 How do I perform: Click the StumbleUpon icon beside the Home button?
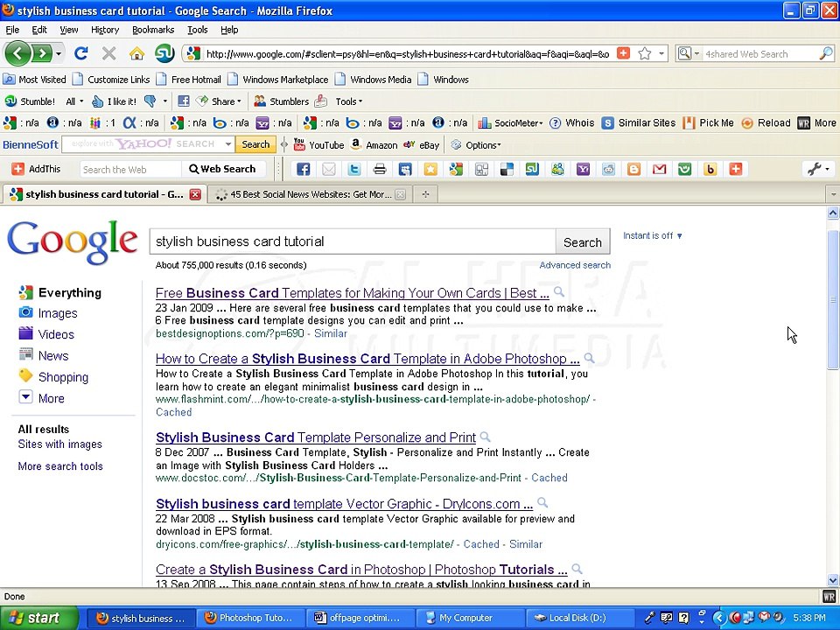(x=164, y=53)
